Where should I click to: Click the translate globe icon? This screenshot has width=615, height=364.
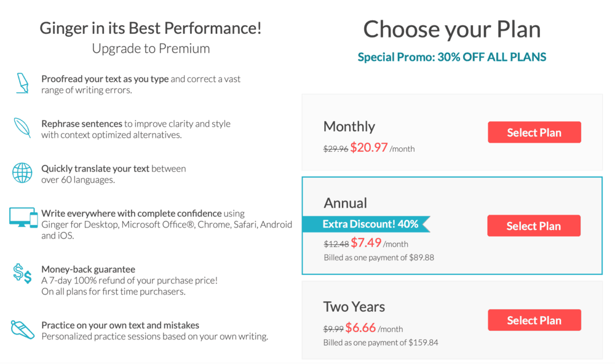tap(22, 173)
